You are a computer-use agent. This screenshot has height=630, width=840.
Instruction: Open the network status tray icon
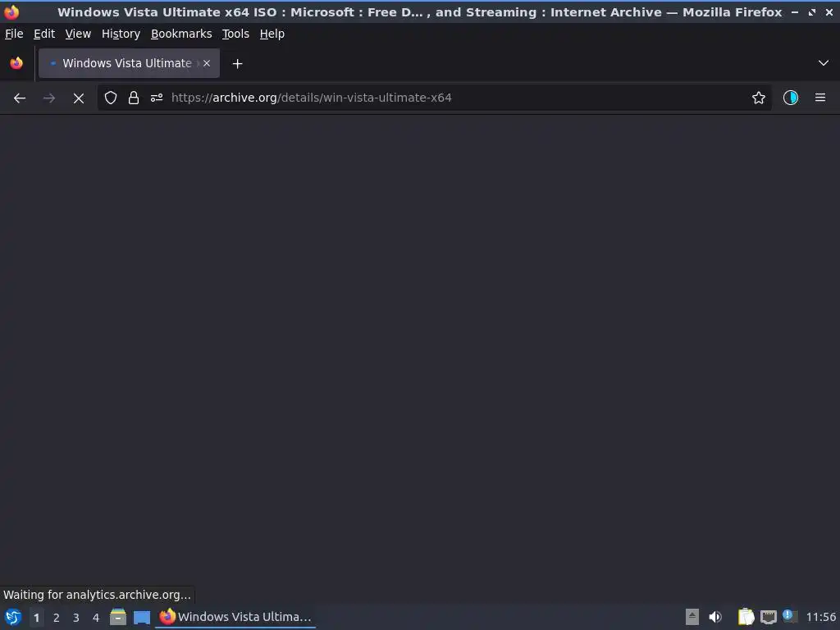tap(768, 617)
